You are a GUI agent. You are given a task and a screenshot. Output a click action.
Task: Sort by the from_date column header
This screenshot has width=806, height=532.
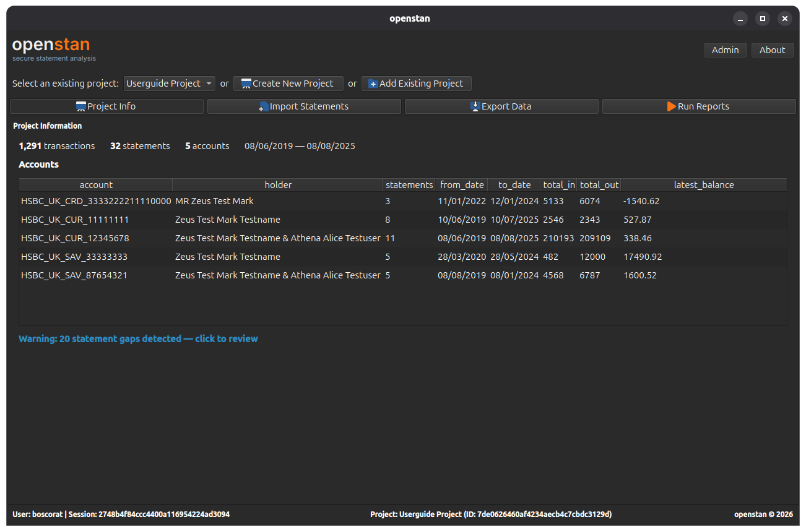462,185
